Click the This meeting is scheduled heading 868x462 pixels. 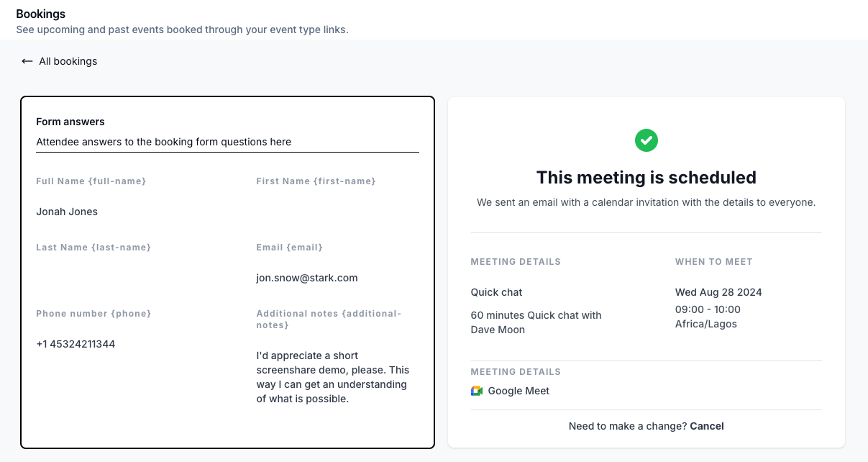click(x=647, y=178)
